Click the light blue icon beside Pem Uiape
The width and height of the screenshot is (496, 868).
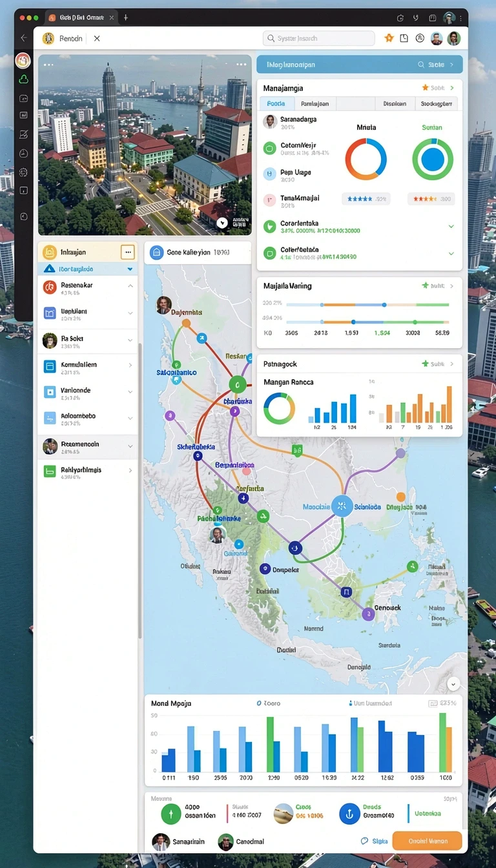(270, 174)
